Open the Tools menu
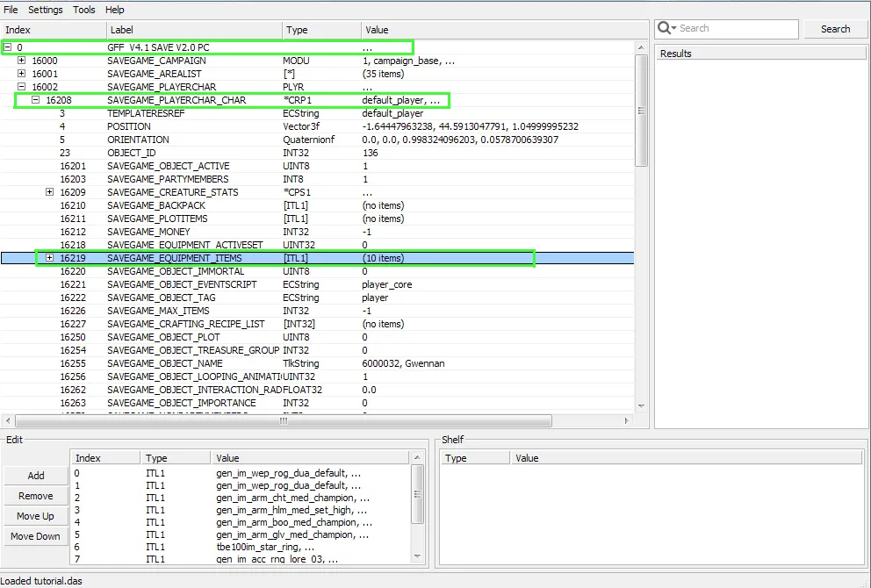 click(84, 10)
